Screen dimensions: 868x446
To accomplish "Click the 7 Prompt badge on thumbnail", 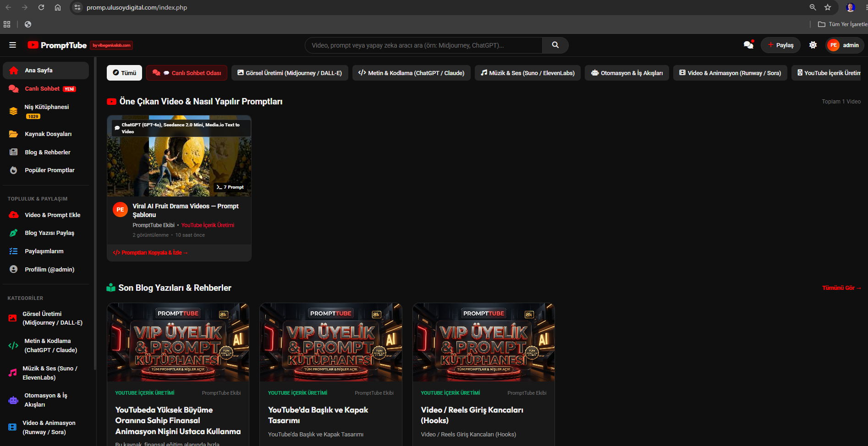I will click(x=231, y=187).
